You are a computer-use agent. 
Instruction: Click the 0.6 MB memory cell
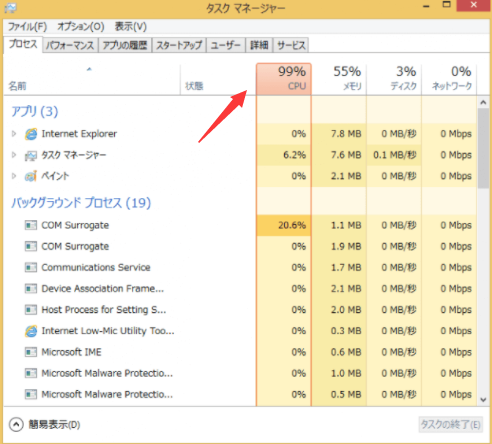click(339, 352)
